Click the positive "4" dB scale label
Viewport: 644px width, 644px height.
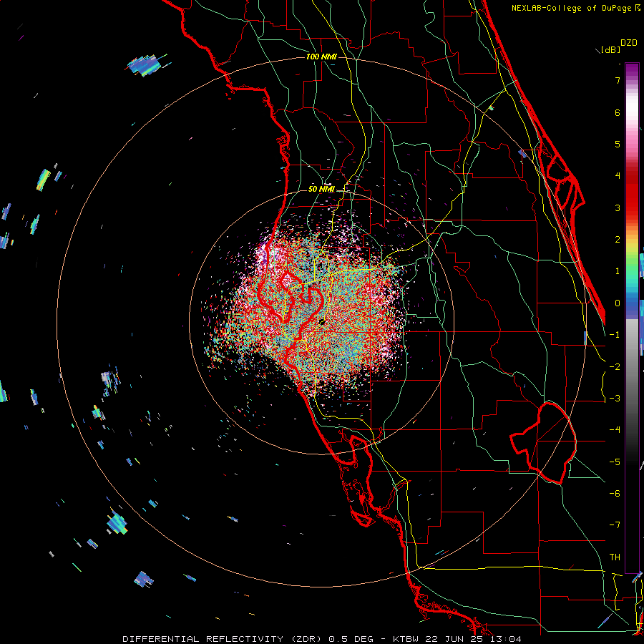(618, 176)
